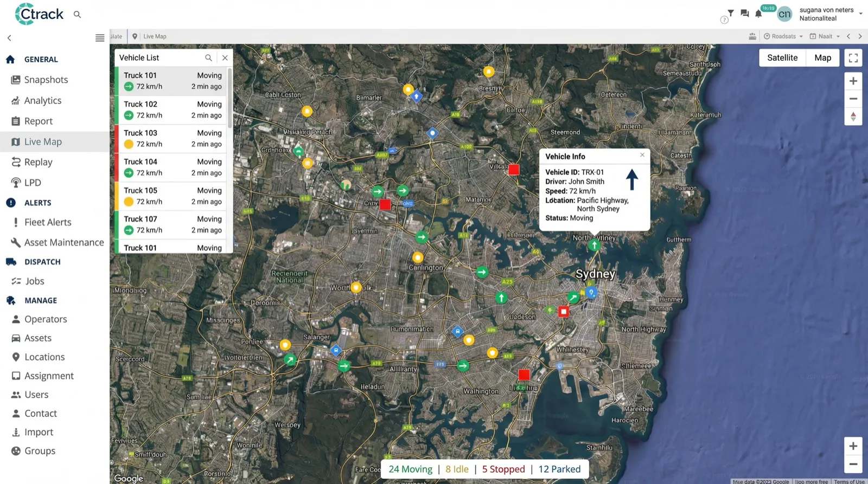Open search next to Ctrack logo
Screen dimensions: 868x484
point(77,15)
